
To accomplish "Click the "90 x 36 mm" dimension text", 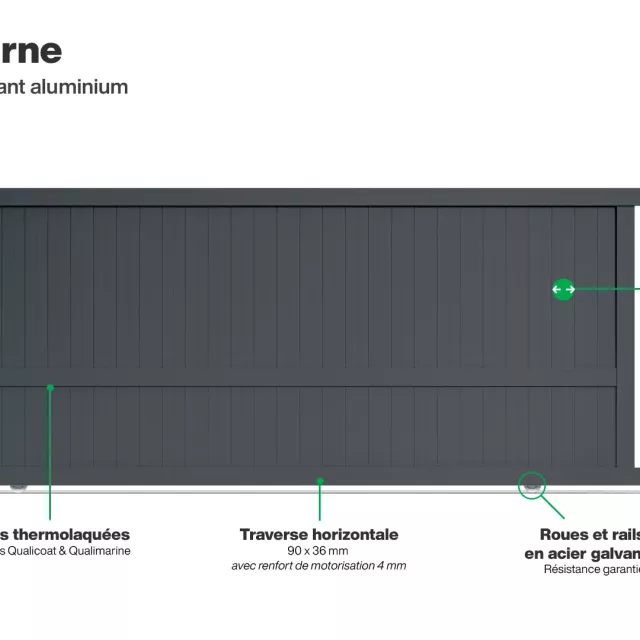I will tap(319, 551).
